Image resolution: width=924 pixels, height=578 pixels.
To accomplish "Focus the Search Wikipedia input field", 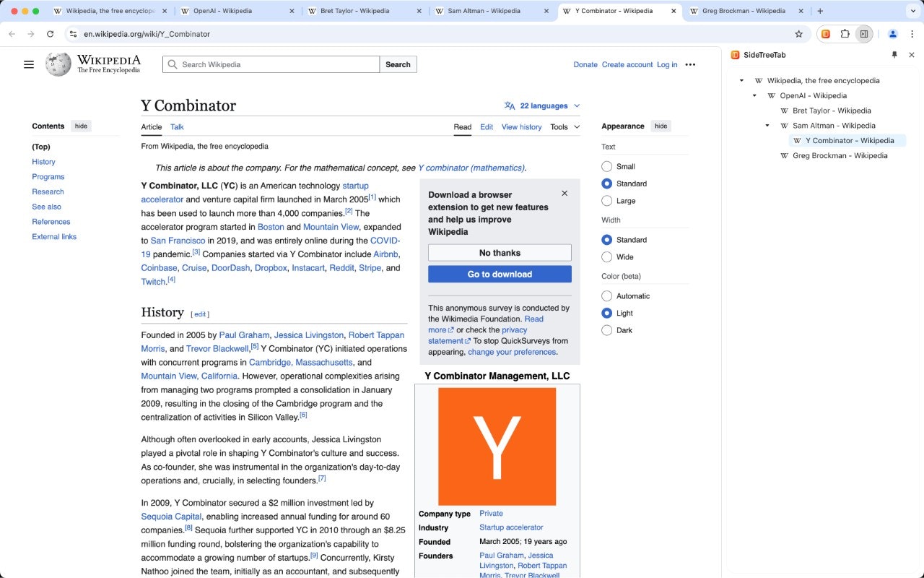I will pos(271,64).
